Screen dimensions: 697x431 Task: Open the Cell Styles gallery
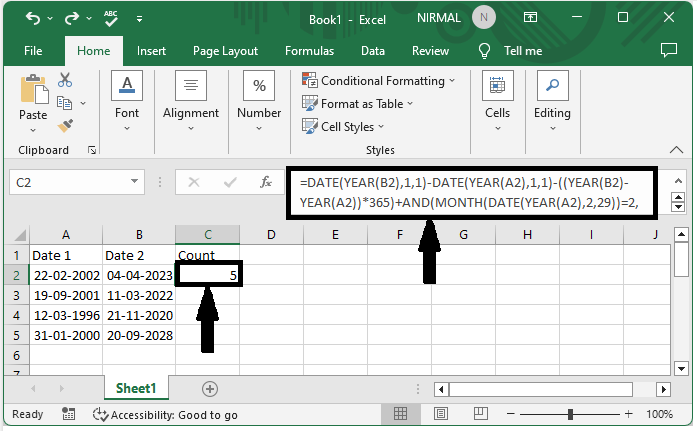pyautogui.click(x=342, y=127)
